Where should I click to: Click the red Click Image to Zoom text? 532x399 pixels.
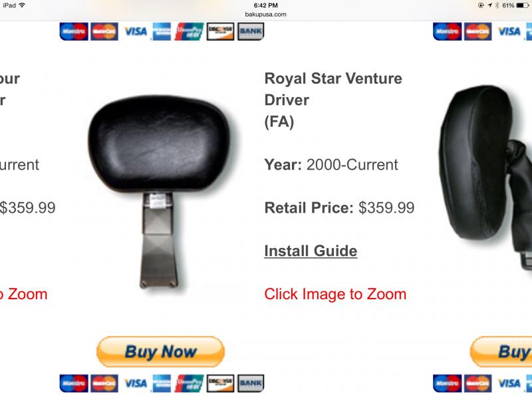[335, 294]
